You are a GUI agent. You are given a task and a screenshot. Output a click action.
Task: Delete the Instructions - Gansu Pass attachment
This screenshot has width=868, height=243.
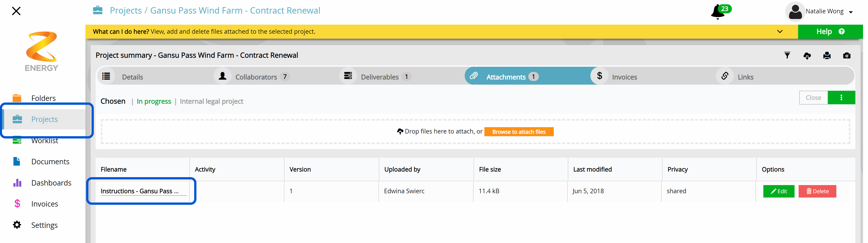[x=817, y=191]
